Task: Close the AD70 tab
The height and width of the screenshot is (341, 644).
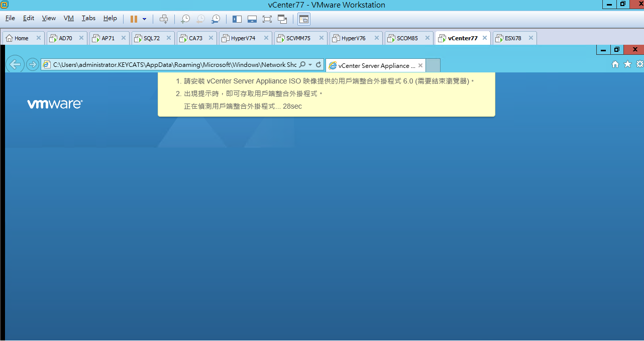Action: pyautogui.click(x=81, y=38)
